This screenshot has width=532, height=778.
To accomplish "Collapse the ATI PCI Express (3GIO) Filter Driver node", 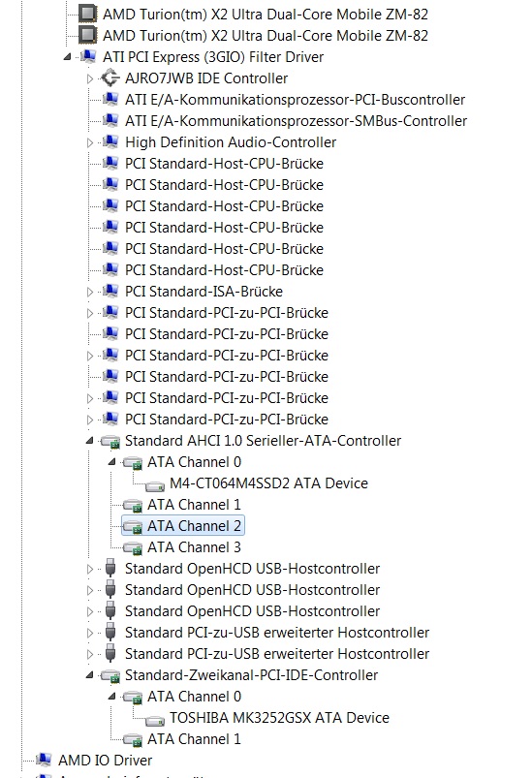I will point(68,57).
